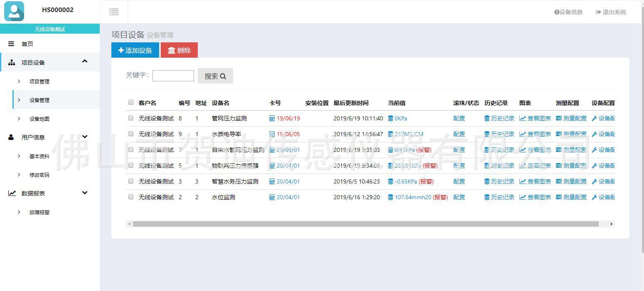Open 历史记录 for 水位监测 row

(x=499, y=197)
